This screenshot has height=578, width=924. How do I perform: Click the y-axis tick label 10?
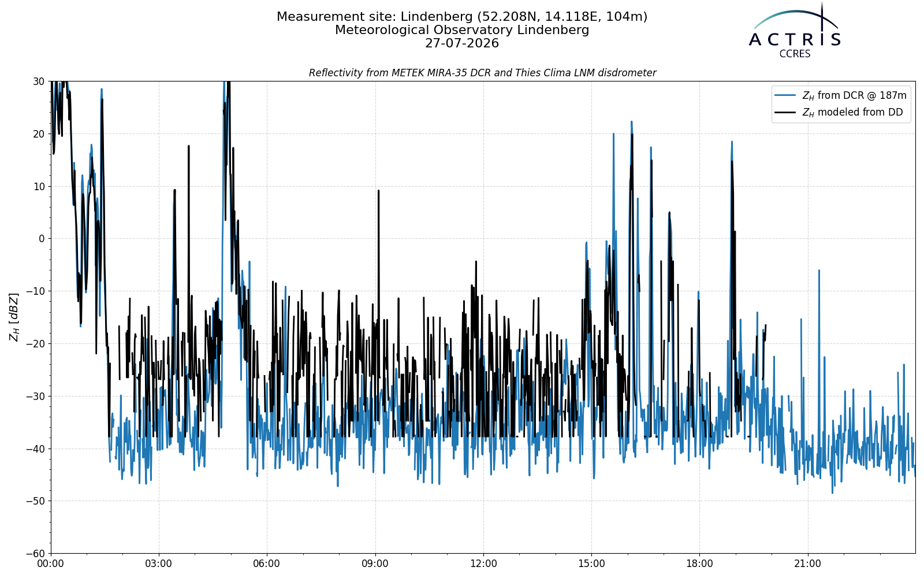(x=39, y=186)
